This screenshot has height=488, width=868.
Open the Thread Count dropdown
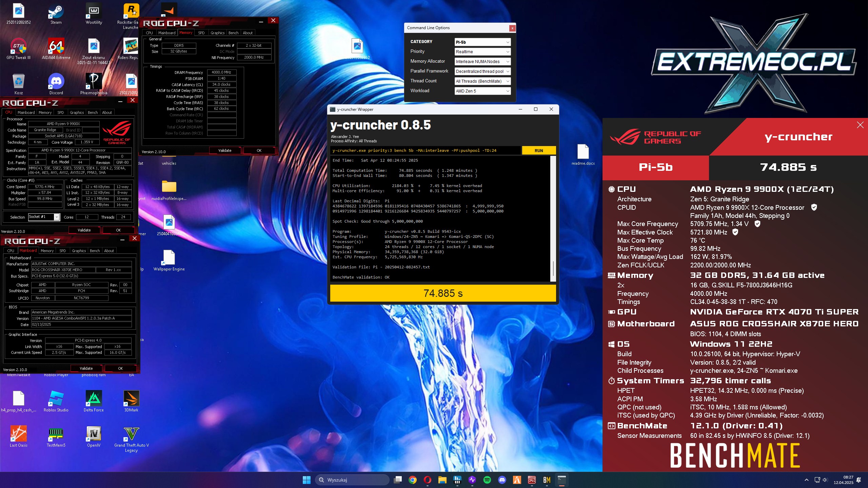[482, 81]
